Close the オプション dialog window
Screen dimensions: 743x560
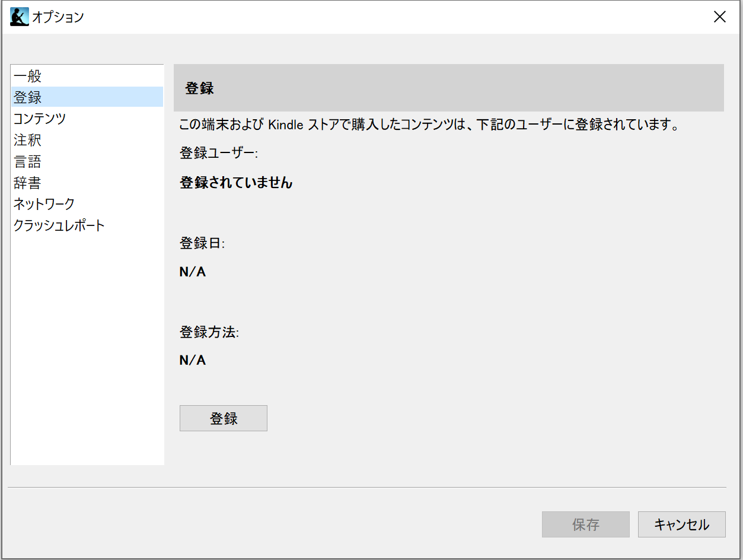(x=719, y=17)
